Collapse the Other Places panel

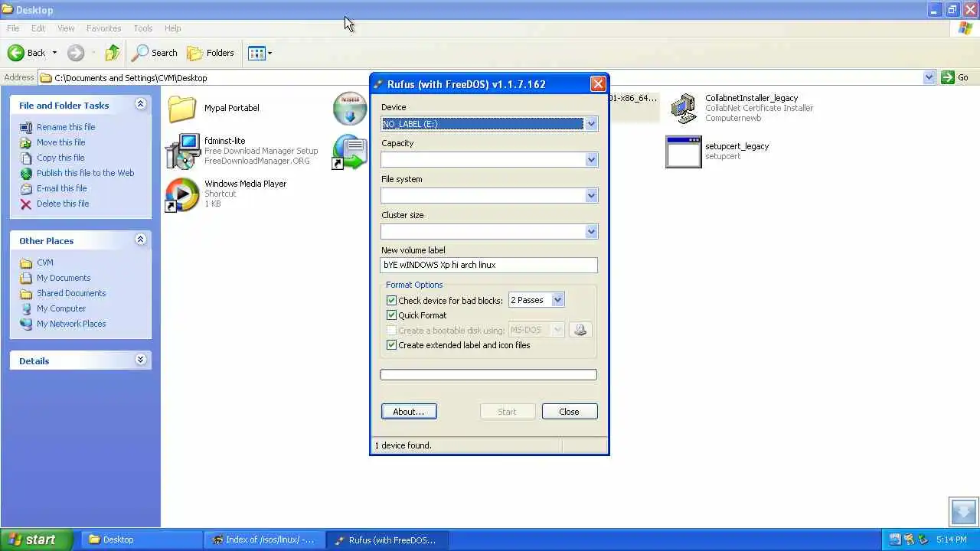pyautogui.click(x=140, y=240)
